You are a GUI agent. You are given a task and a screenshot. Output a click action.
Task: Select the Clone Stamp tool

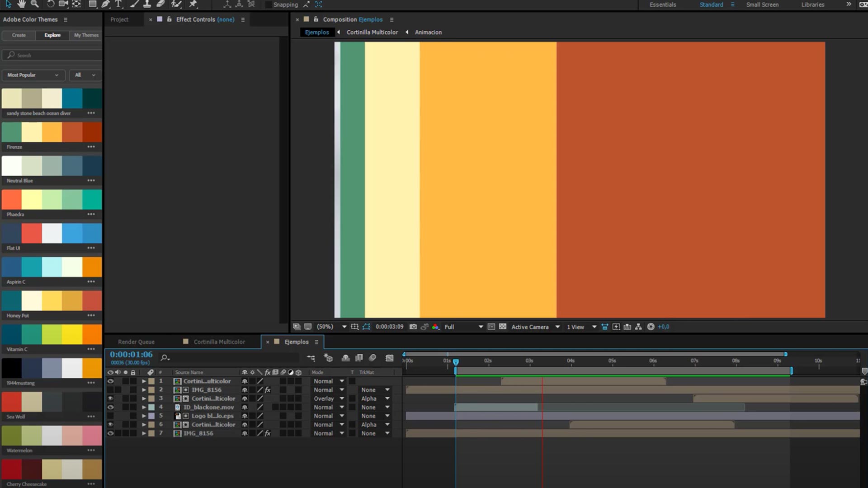147,4
